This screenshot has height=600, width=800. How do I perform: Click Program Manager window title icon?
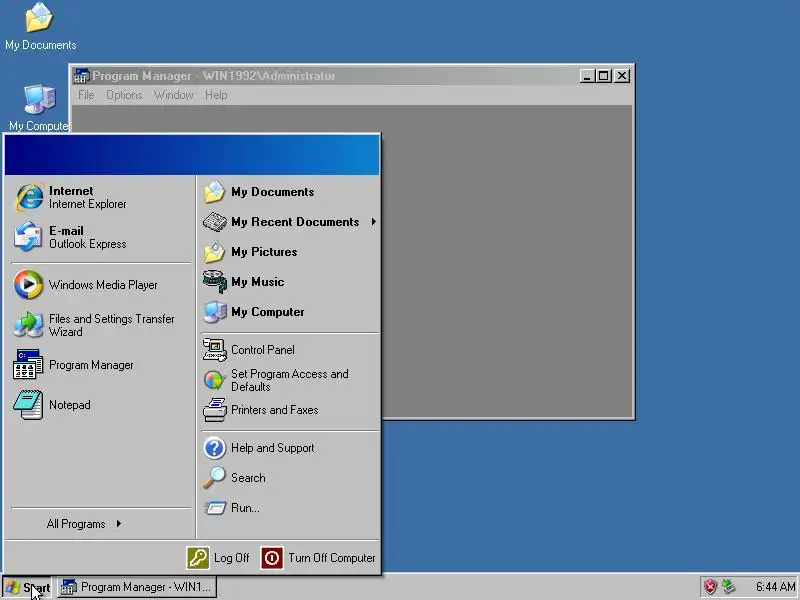[82, 76]
